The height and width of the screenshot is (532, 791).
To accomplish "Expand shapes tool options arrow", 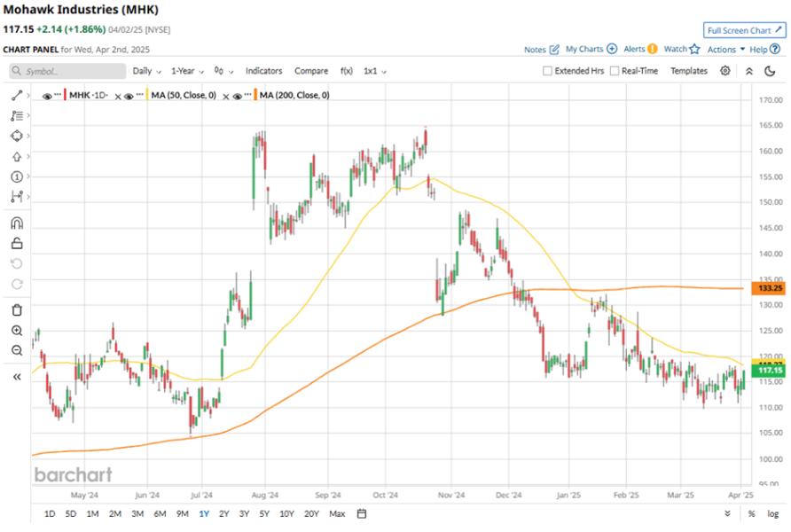I will click(28, 136).
